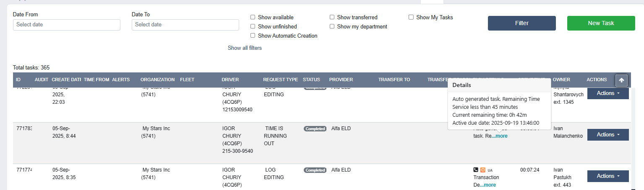Tick the Show transferred checkbox

(332, 17)
